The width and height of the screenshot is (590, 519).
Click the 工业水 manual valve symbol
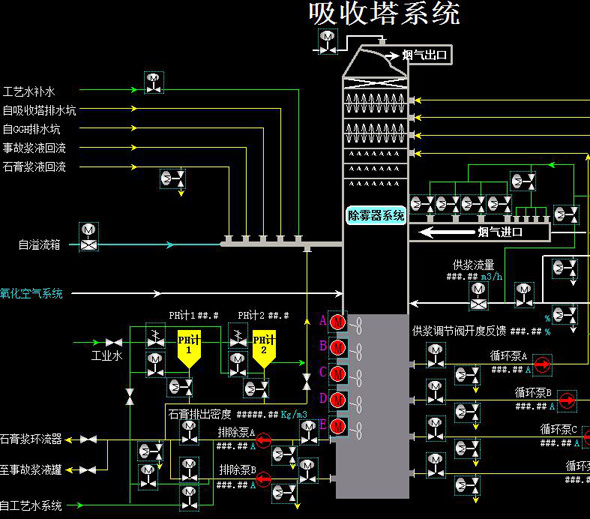click(114, 342)
